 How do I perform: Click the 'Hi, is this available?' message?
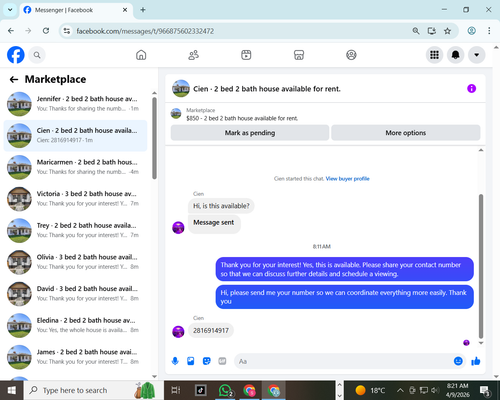221,206
